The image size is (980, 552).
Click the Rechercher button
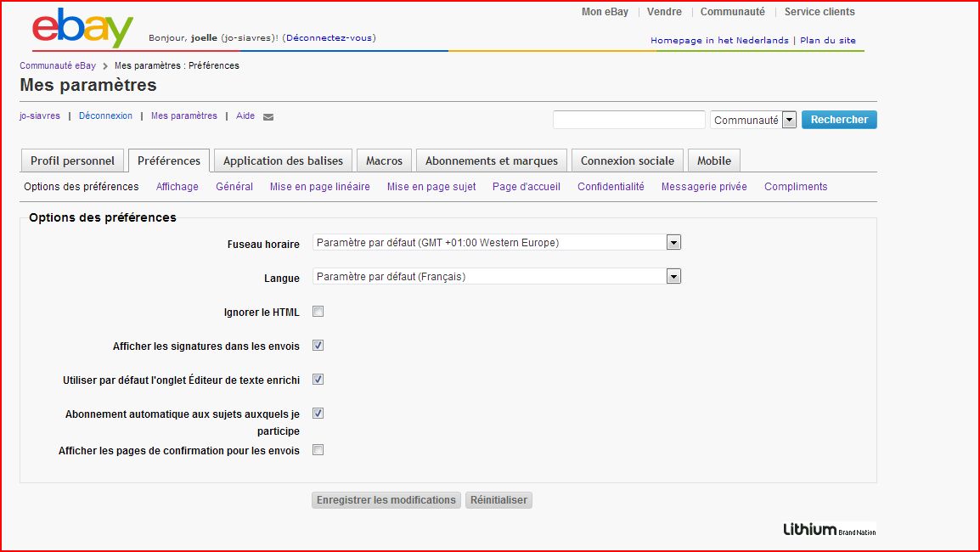pos(839,120)
